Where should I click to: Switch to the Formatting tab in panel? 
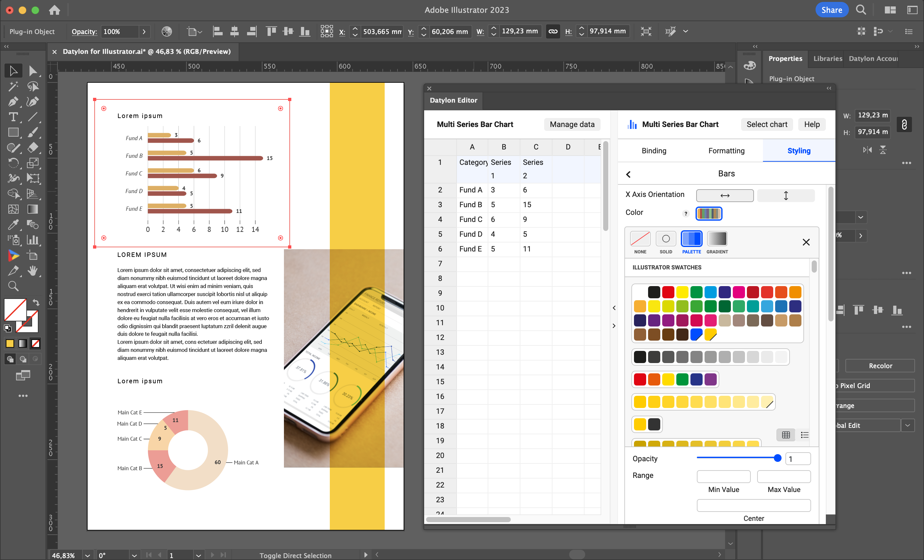726,150
